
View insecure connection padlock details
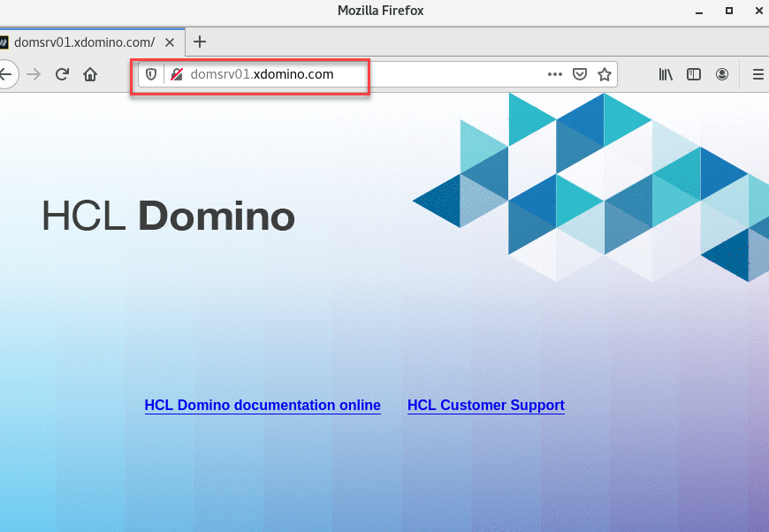pos(177,74)
